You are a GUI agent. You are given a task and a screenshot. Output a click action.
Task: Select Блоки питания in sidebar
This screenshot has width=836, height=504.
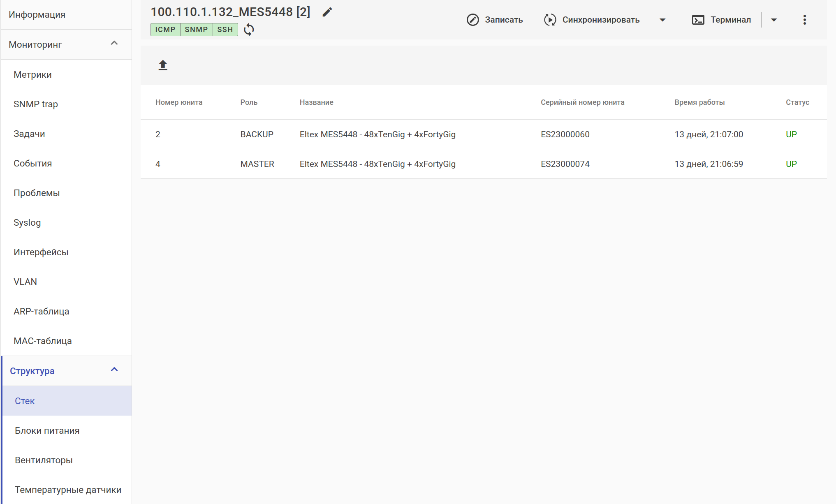[x=47, y=430]
